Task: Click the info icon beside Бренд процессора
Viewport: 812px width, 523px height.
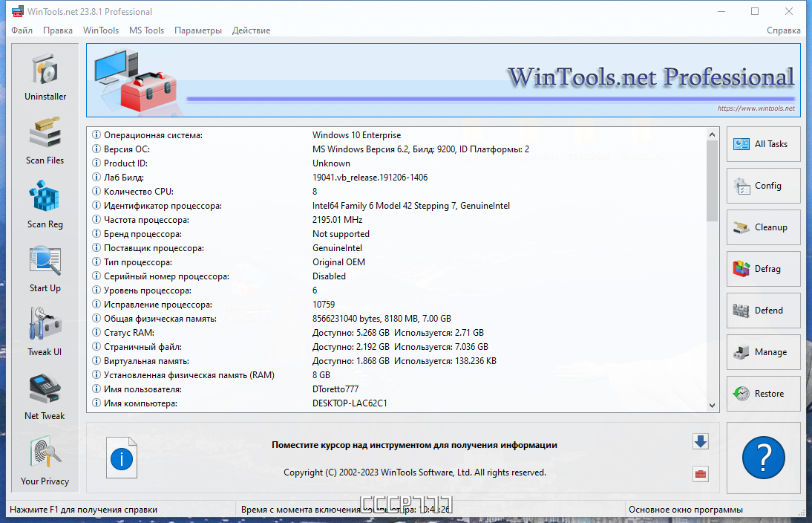Action: click(x=96, y=234)
